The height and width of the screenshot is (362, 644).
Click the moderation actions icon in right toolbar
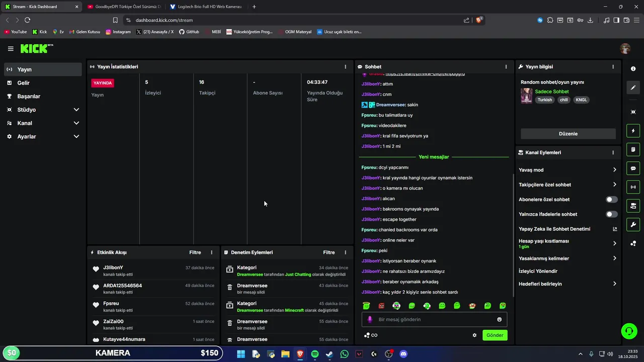pos(633,206)
